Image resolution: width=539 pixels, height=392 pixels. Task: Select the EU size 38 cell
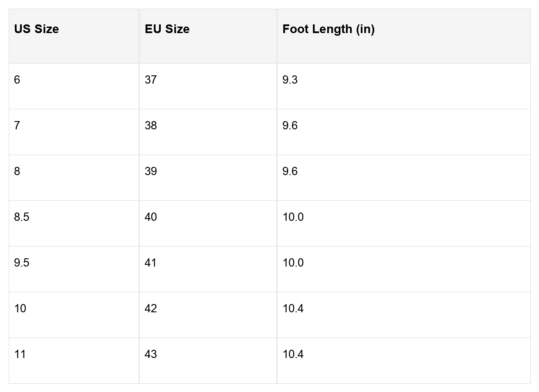[151, 125]
